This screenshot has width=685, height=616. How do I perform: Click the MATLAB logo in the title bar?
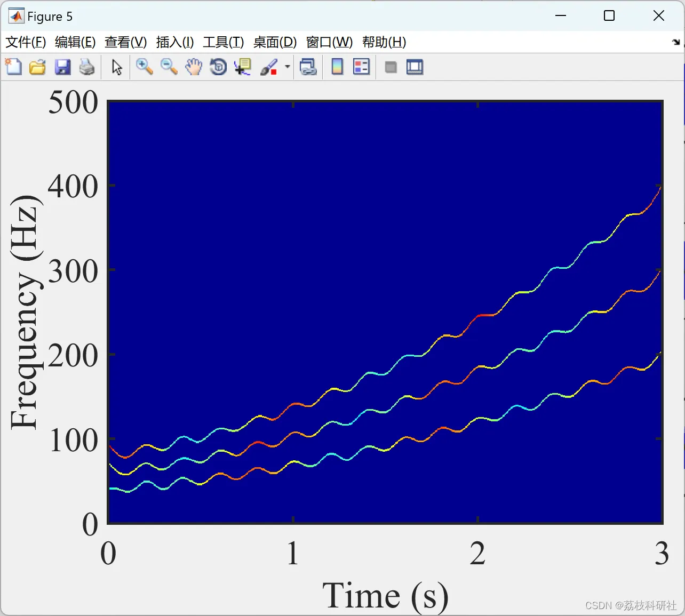click(16, 16)
